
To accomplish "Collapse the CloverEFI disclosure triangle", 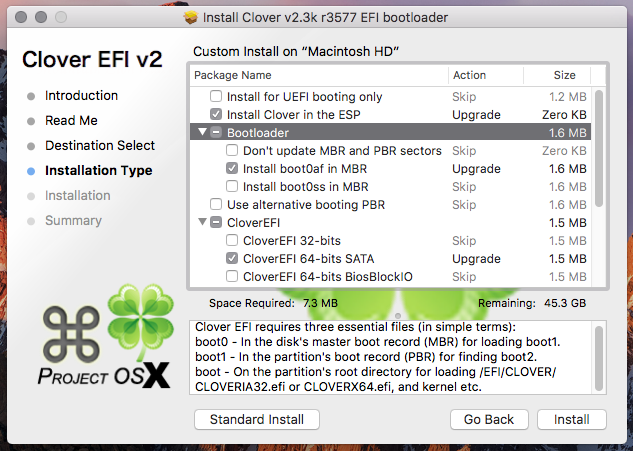I will coord(202,222).
